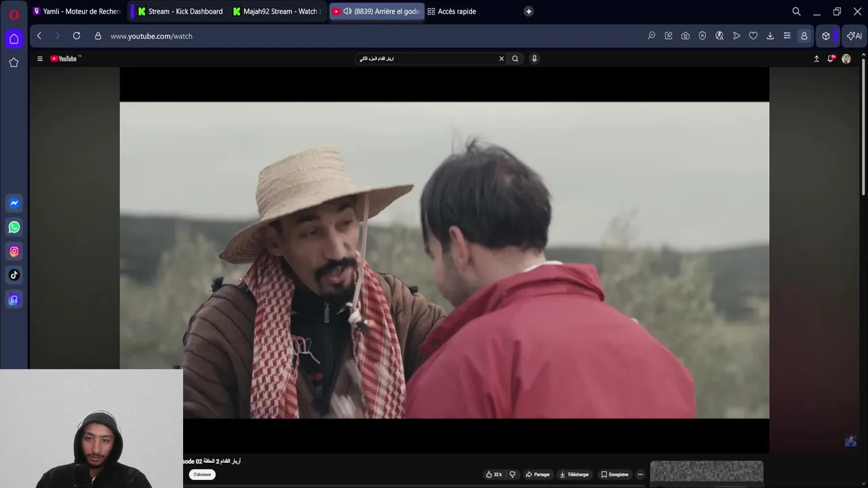Viewport: 868px width, 488px height.
Task: Click the send flow arrow icon
Action: pos(736,36)
